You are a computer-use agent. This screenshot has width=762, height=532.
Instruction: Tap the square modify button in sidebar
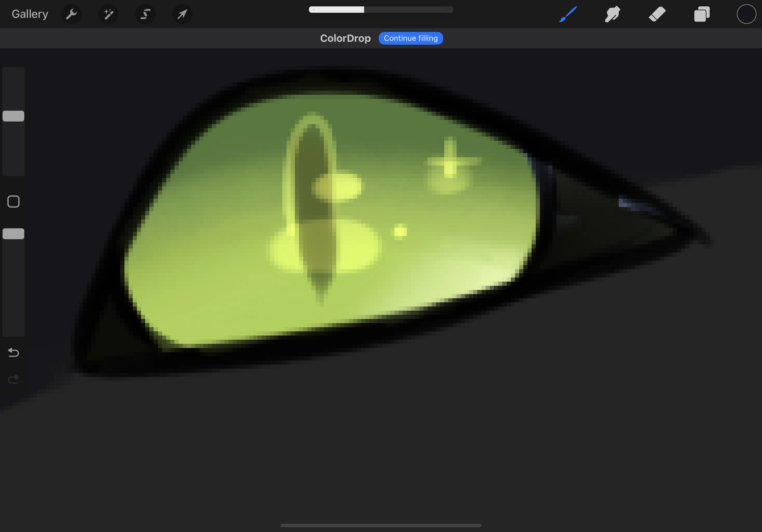point(13,202)
